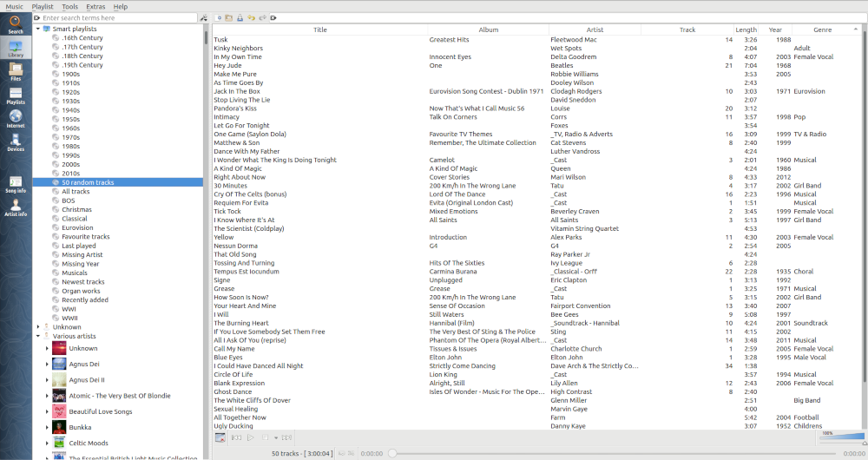Expand the Unknown tree node
The width and height of the screenshot is (868, 460).
(38, 327)
